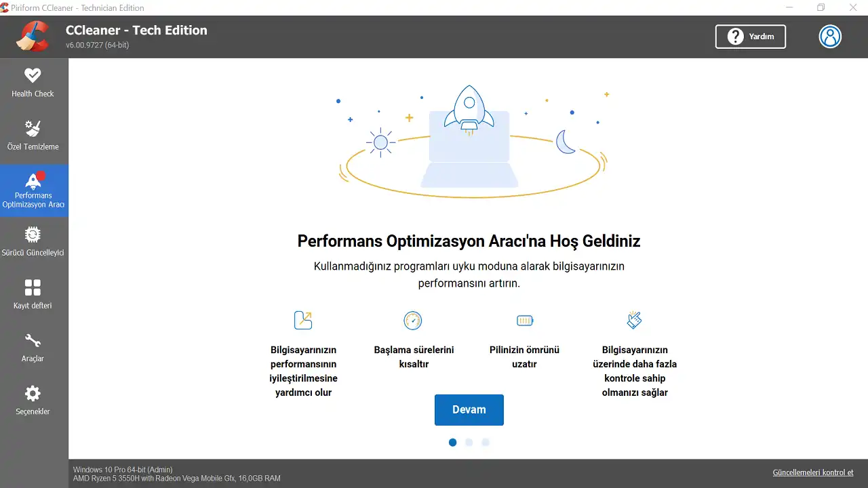This screenshot has width=868, height=488.
Task: Click the CCleaner logo in header
Action: (x=33, y=37)
